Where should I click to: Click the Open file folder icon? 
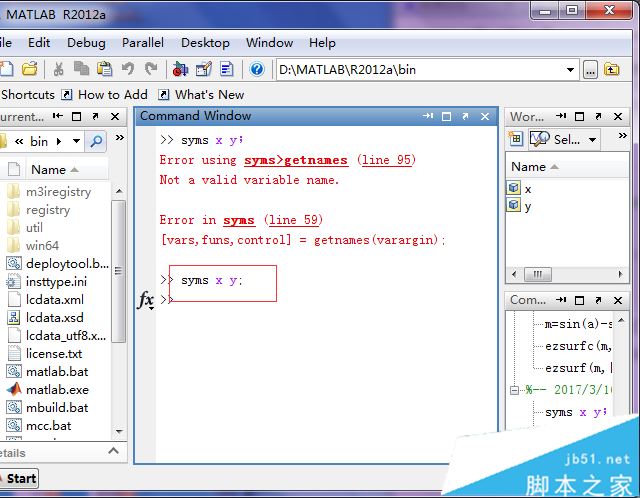(30, 69)
